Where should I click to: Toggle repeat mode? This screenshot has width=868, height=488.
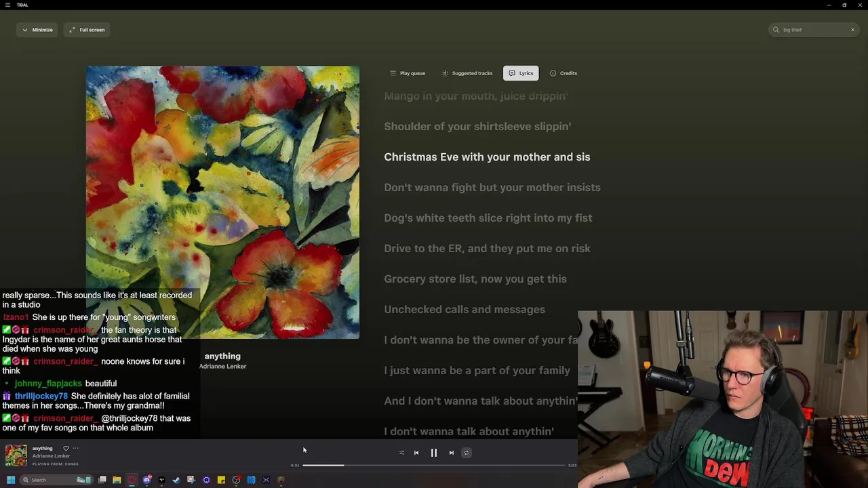pos(467,453)
